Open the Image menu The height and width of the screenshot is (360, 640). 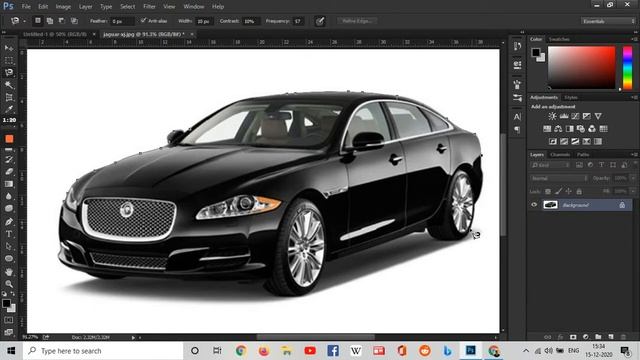point(63,7)
